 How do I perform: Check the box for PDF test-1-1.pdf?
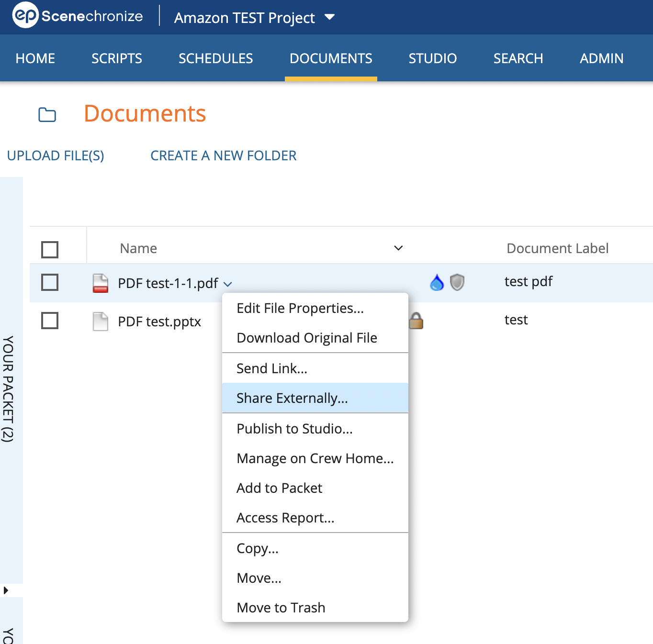50,282
